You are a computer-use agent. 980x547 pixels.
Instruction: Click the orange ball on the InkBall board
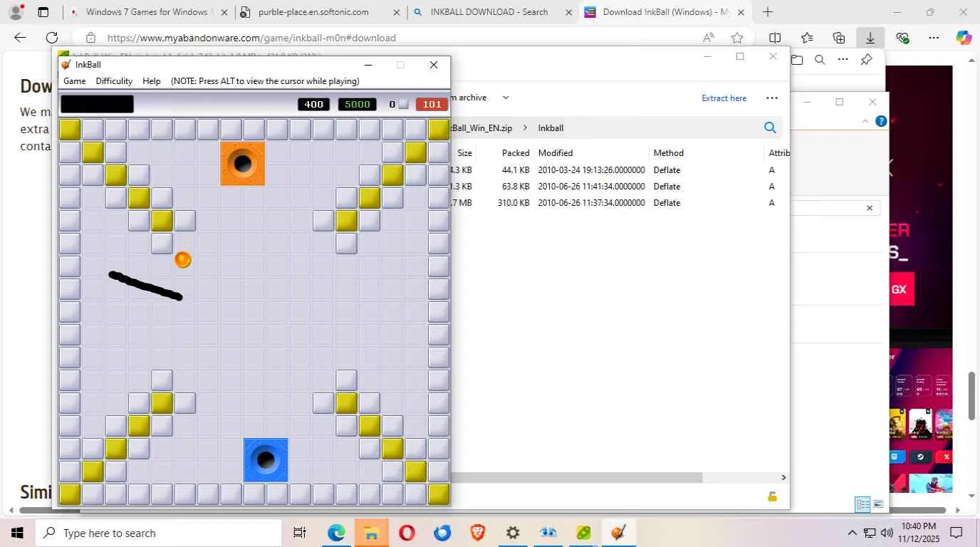(183, 260)
